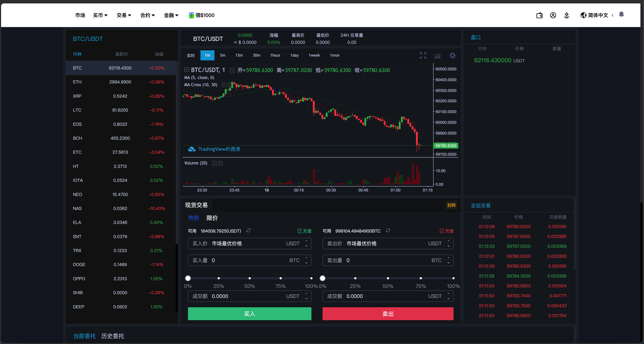The image size is (644, 344).
Task: Expand the 合约 contracts dropdown menu
Action: coord(147,15)
